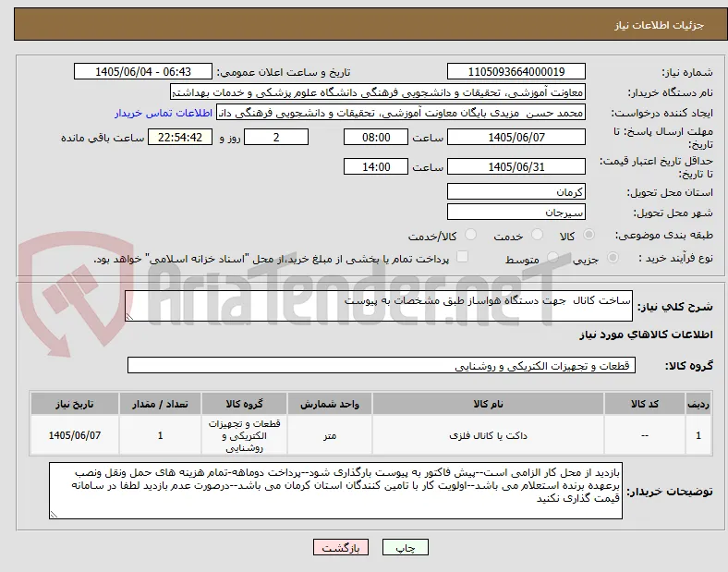Click the نوع فرآیند خرید label
Viewport: 728px width, 572px height.
[x=675, y=258]
